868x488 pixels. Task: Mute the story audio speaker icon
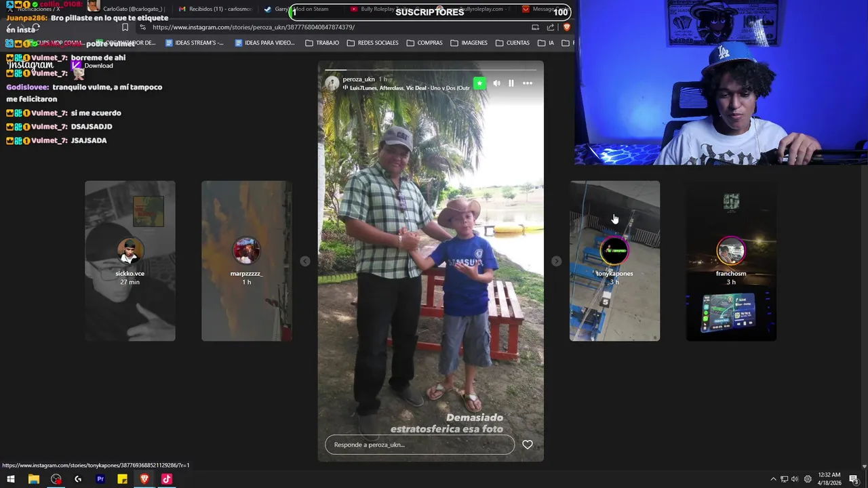tap(496, 83)
